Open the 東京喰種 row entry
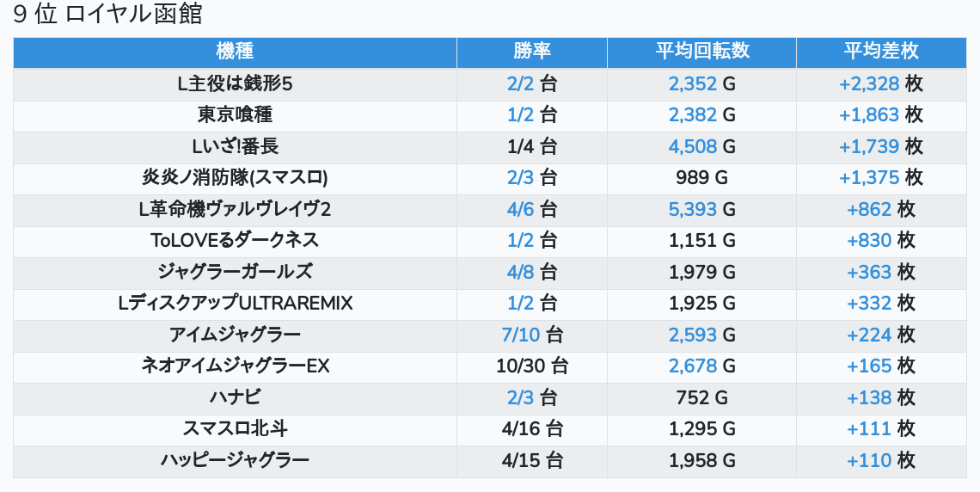The image size is (980, 492). click(235, 114)
